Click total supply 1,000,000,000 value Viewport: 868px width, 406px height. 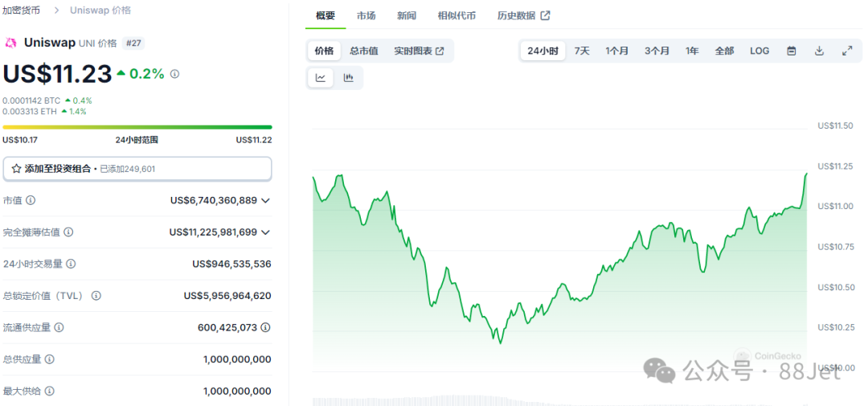[237, 359]
